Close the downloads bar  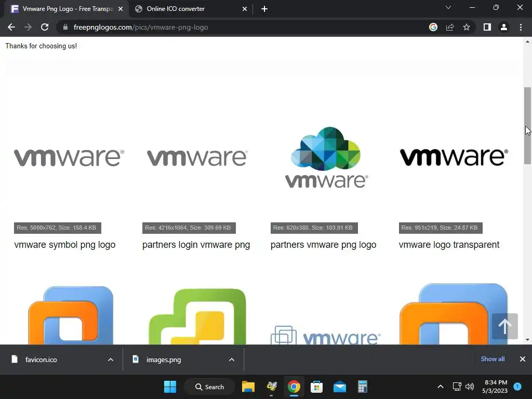point(523,359)
